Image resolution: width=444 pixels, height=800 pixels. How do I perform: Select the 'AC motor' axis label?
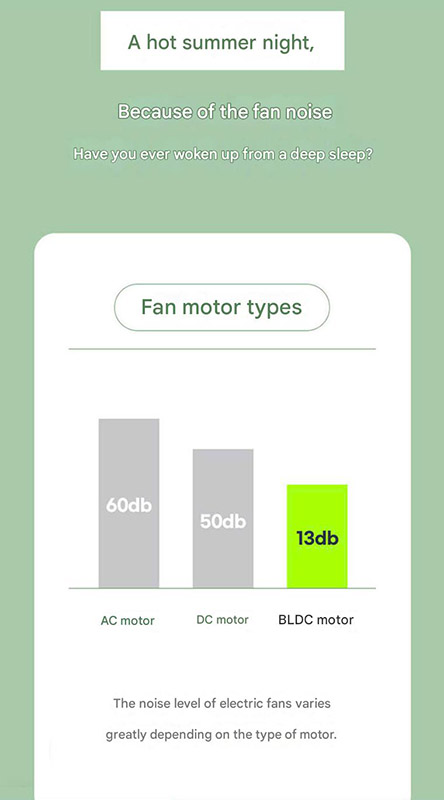pyautogui.click(x=128, y=621)
